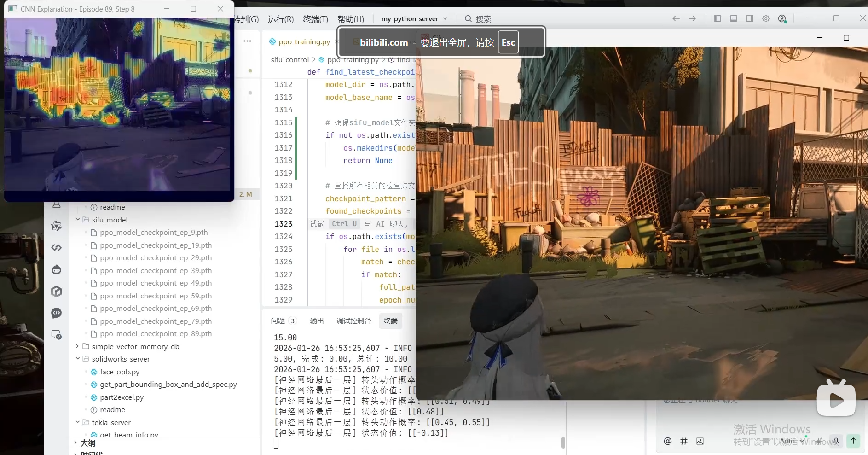Expand the simple_vector_memory_db folder
The width and height of the screenshot is (868, 455).
tap(78, 346)
